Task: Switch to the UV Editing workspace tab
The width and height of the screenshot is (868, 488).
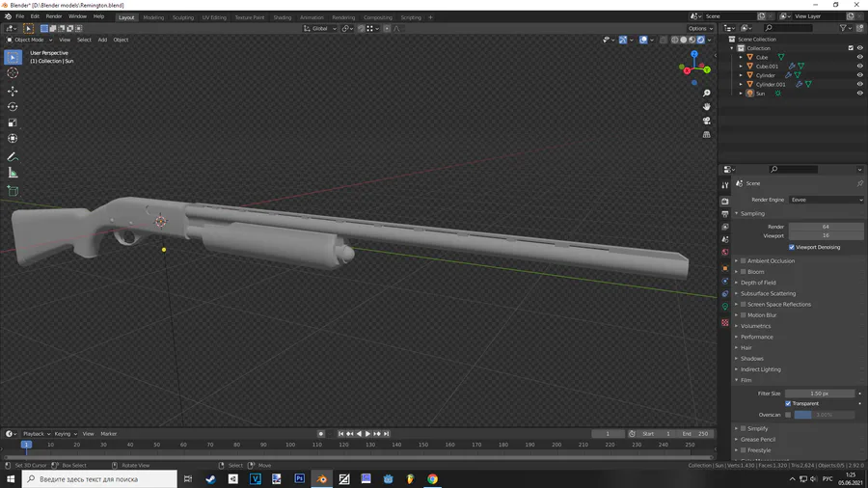Action: tap(214, 17)
